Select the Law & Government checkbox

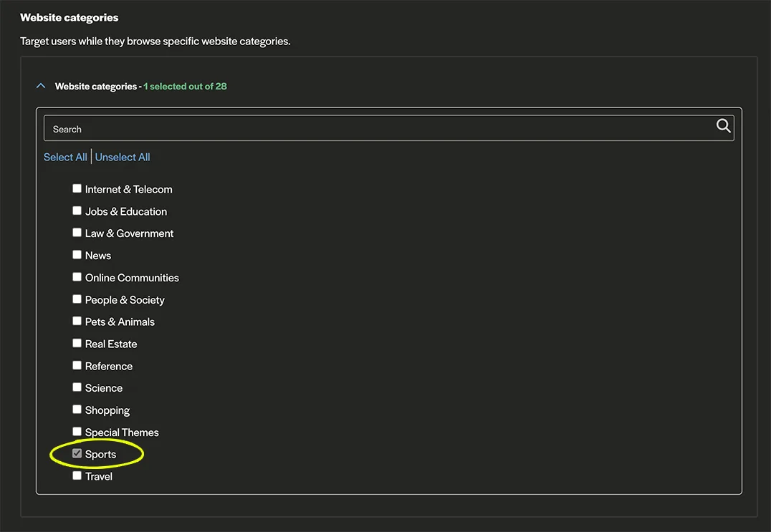(77, 232)
